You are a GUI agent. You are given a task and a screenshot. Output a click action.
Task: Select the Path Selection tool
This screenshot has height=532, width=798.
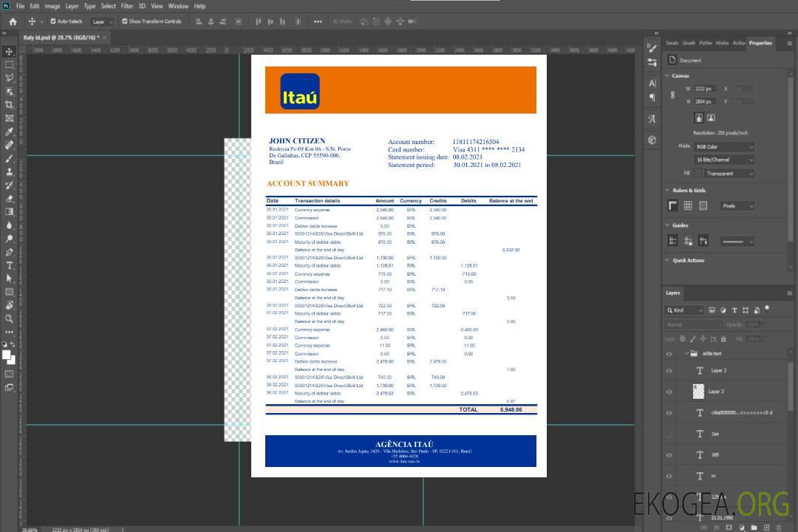tap(9, 279)
